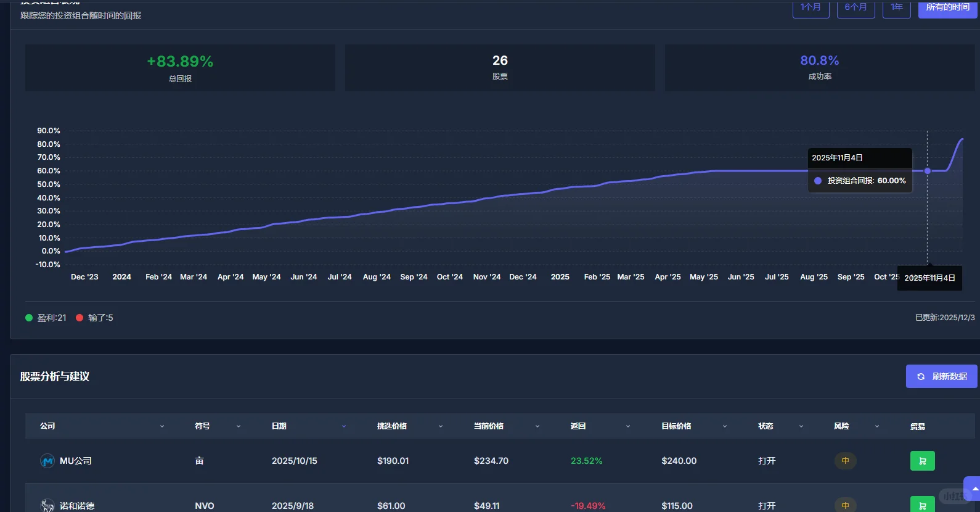Click the 中 risk badge in MU row
The width and height of the screenshot is (980, 512).
click(845, 461)
